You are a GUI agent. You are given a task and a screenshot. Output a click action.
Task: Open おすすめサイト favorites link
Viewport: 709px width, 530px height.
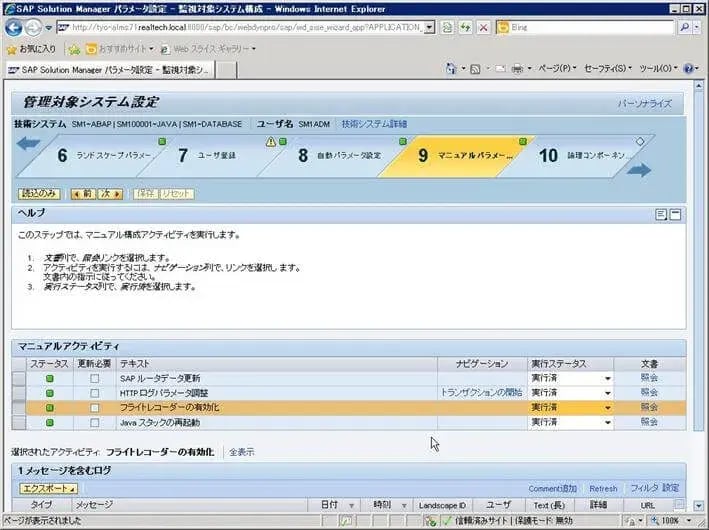point(120,49)
